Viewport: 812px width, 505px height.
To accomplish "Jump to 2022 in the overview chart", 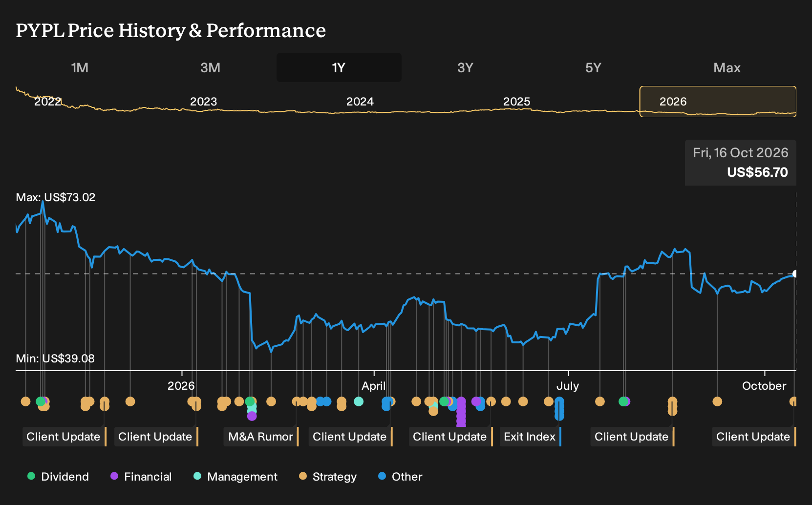I will (x=47, y=102).
